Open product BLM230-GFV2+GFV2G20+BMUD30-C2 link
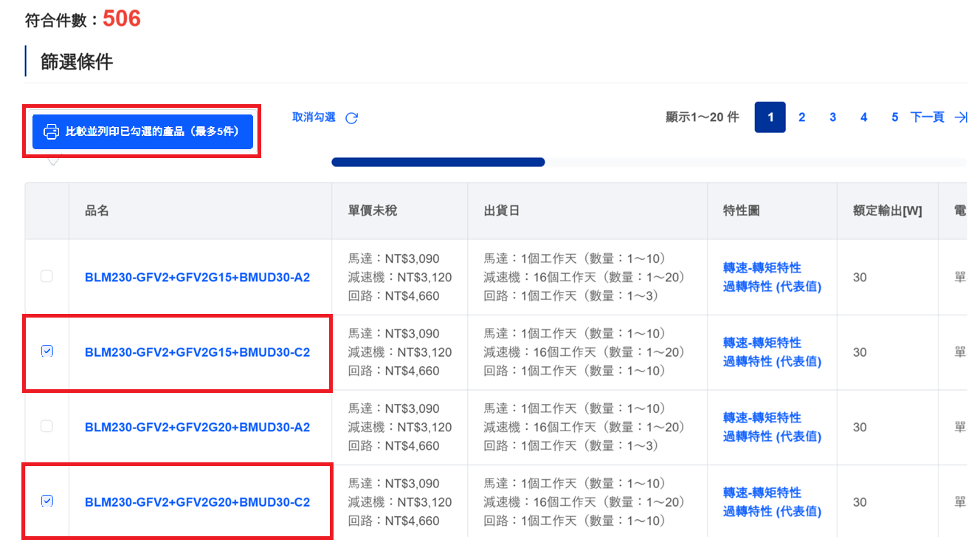Screen dimensions: 980x548 [197, 502]
